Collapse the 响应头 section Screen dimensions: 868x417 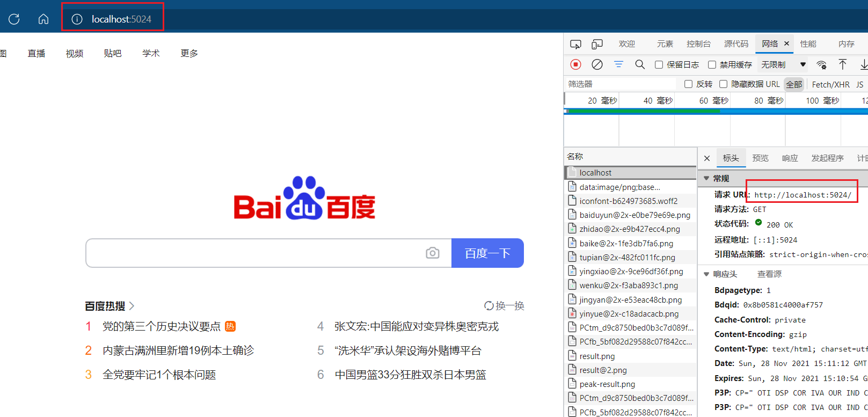(x=706, y=274)
